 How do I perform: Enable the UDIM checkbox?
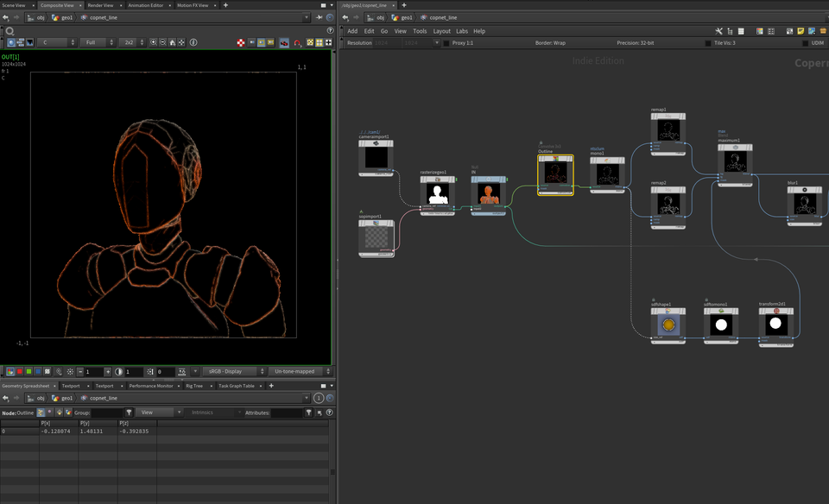pyautogui.click(x=805, y=42)
